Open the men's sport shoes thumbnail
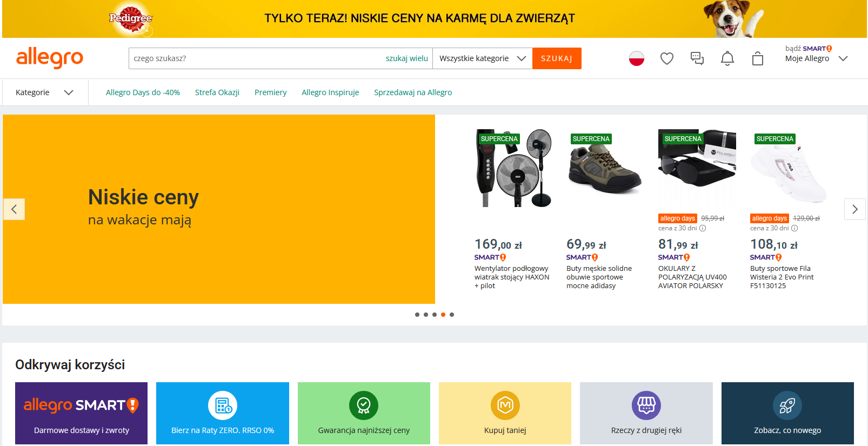 pos(605,168)
